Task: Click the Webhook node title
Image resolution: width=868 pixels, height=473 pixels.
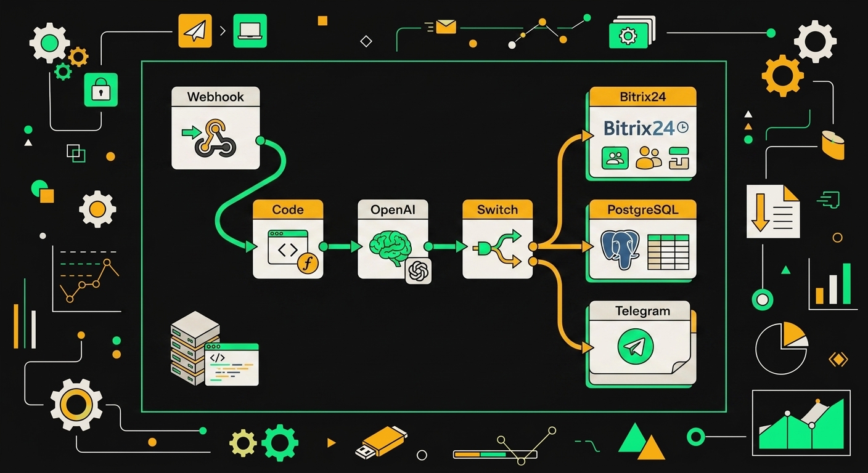Action: tap(216, 97)
